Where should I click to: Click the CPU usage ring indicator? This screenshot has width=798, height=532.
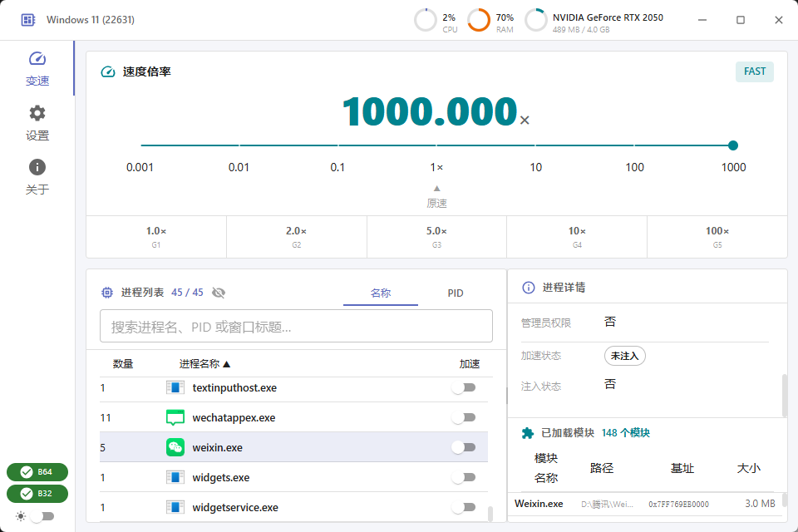click(x=426, y=20)
